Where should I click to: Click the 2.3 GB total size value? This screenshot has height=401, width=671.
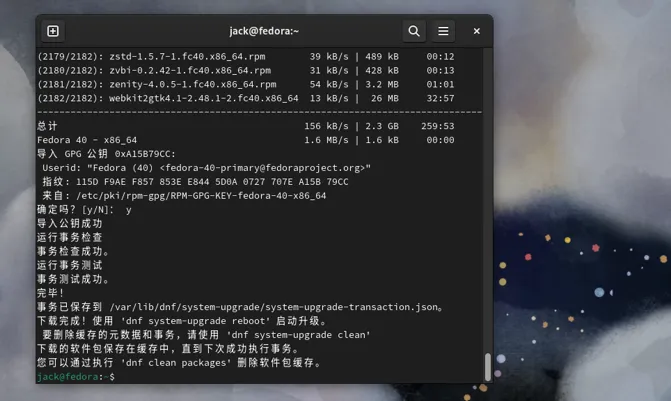click(x=382, y=126)
